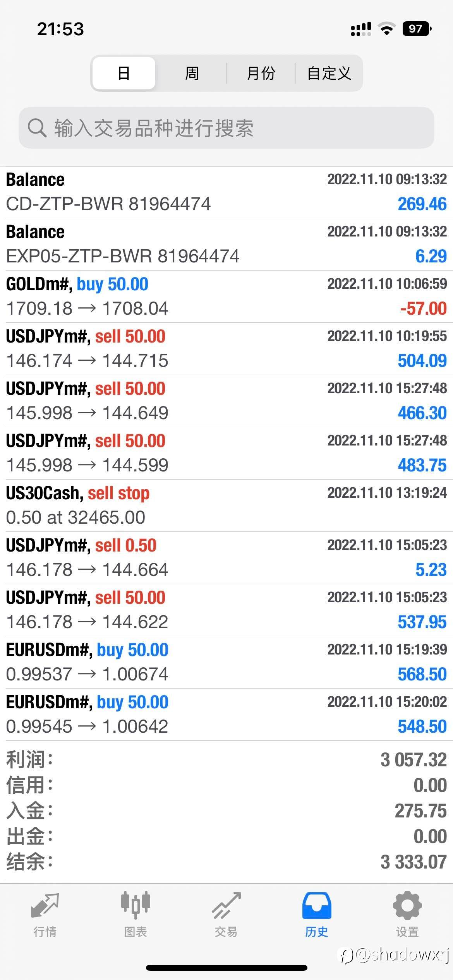Open EURUSDm# trade with profit 568.50
Viewport: 453px width, 980px height.
click(226, 662)
